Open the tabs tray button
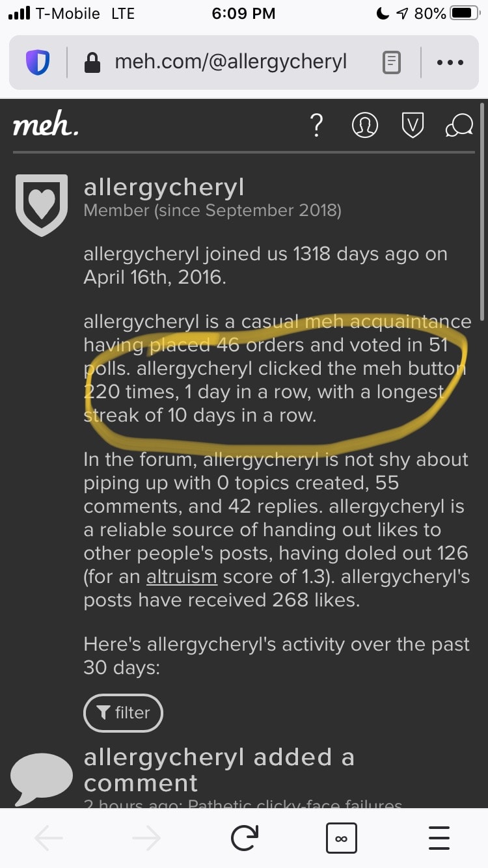Viewport: 488px width, 868px height. (x=341, y=838)
